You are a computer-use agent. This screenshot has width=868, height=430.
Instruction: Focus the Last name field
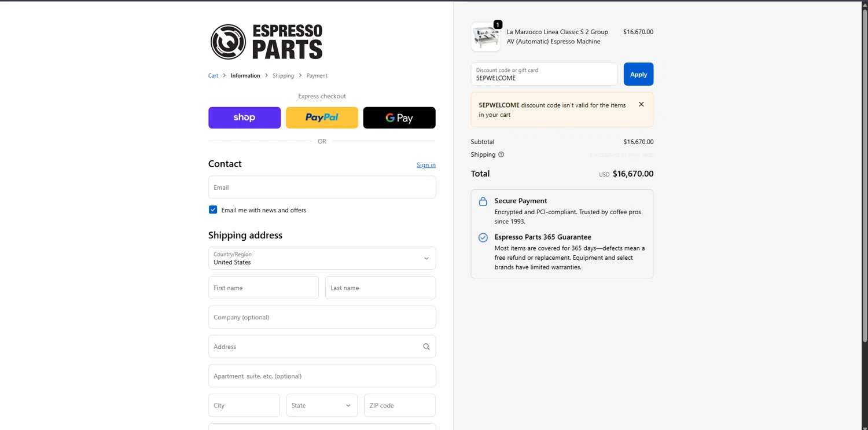(380, 288)
